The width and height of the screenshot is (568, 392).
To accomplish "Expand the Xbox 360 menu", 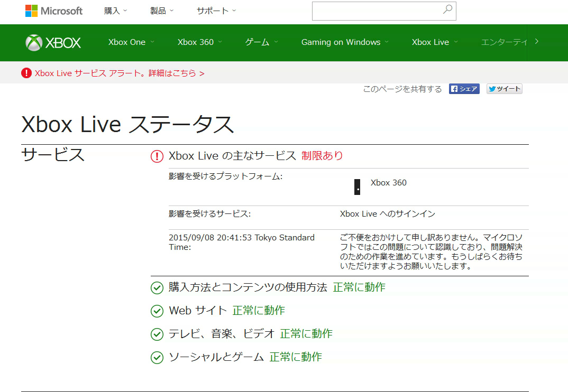I will pyautogui.click(x=199, y=42).
